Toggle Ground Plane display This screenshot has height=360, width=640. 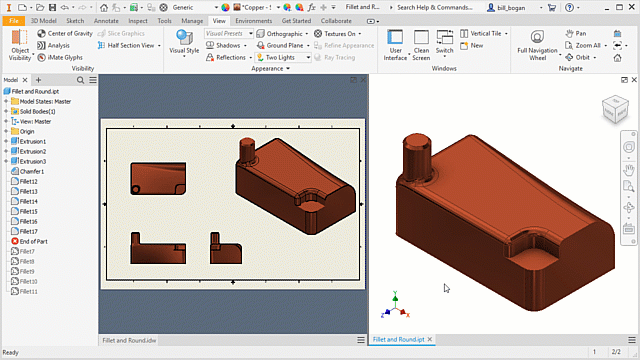[x=280, y=45]
